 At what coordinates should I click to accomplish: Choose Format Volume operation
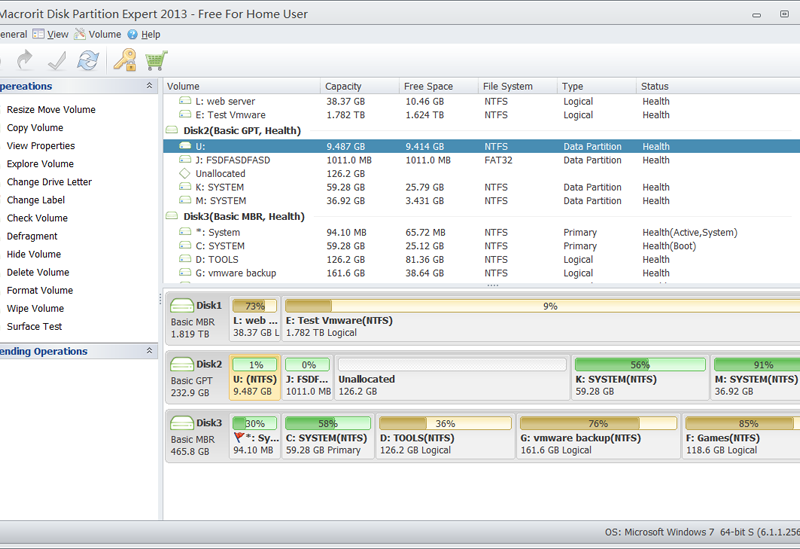coord(40,290)
